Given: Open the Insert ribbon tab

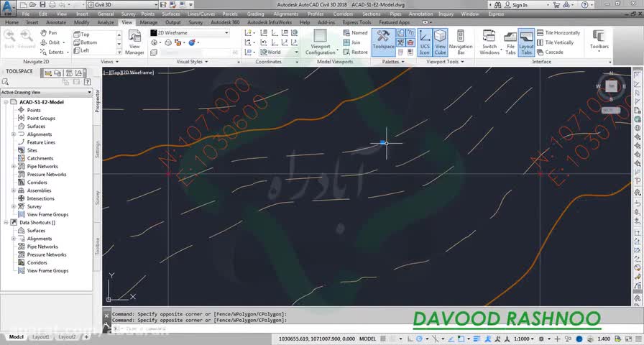Looking at the screenshot, I should 32,22.
